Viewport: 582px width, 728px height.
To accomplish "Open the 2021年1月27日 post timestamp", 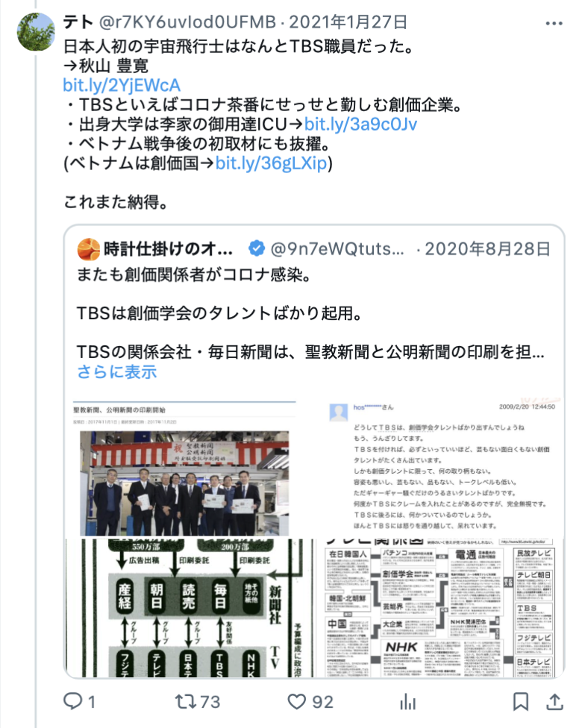I will (348, 22).
